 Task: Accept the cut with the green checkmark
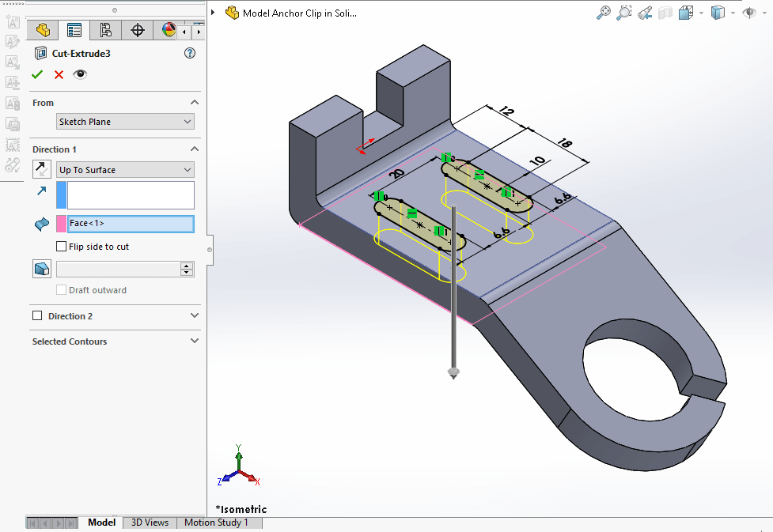point(36,74)
